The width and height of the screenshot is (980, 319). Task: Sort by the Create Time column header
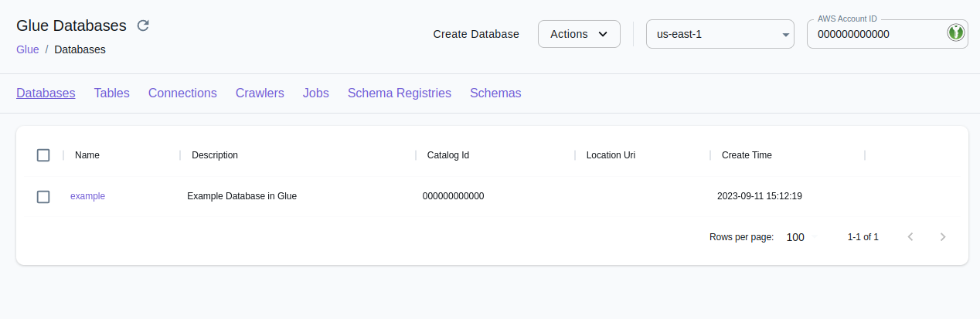coord(747,155)
